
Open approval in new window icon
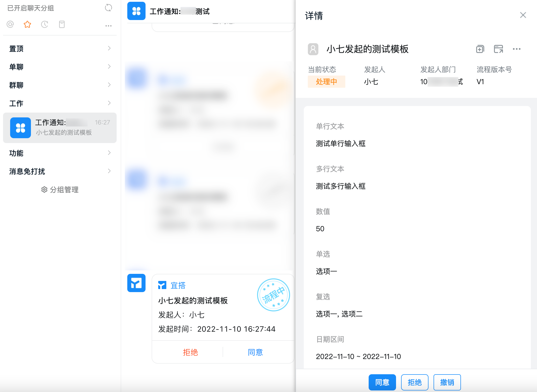click(x=498, y=49)
